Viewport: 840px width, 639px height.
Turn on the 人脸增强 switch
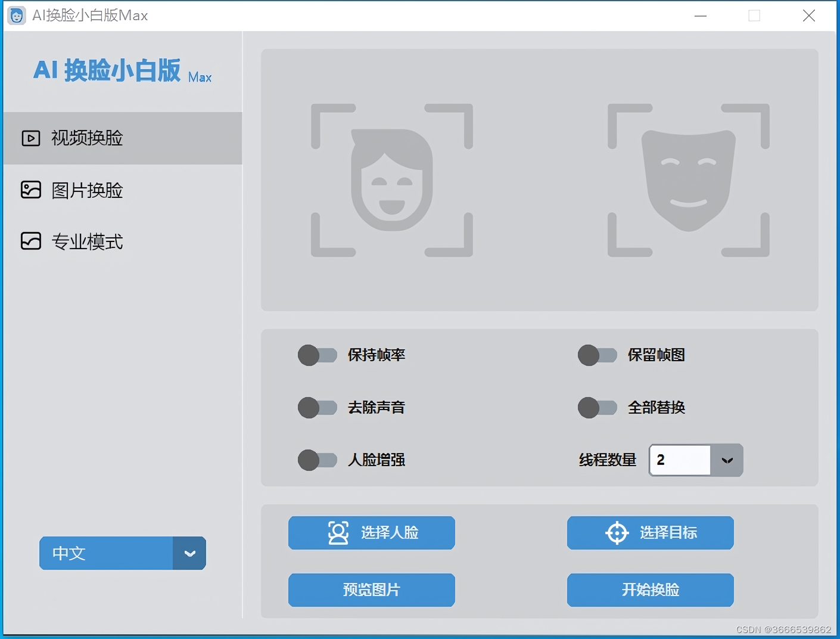318,460
